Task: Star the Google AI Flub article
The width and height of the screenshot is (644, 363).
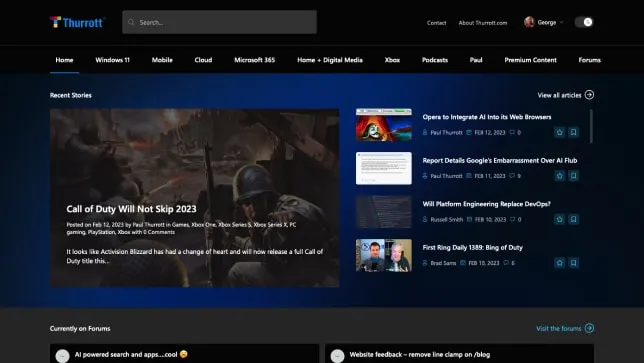Action: pyautogui.click(x=559, y=176)
